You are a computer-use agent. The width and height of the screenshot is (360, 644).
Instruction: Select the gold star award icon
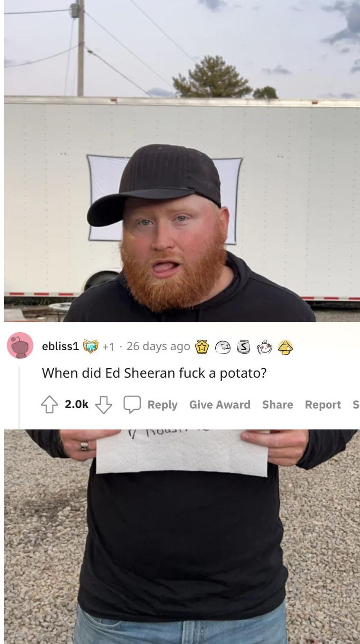202,347
